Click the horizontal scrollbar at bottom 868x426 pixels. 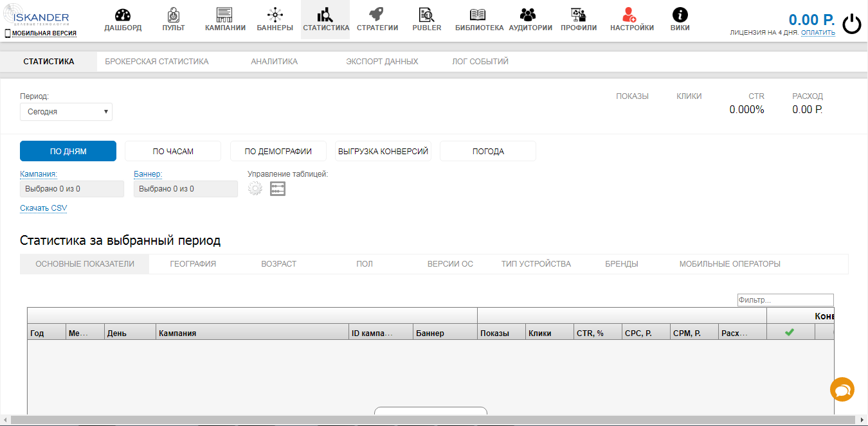(434, 420)
